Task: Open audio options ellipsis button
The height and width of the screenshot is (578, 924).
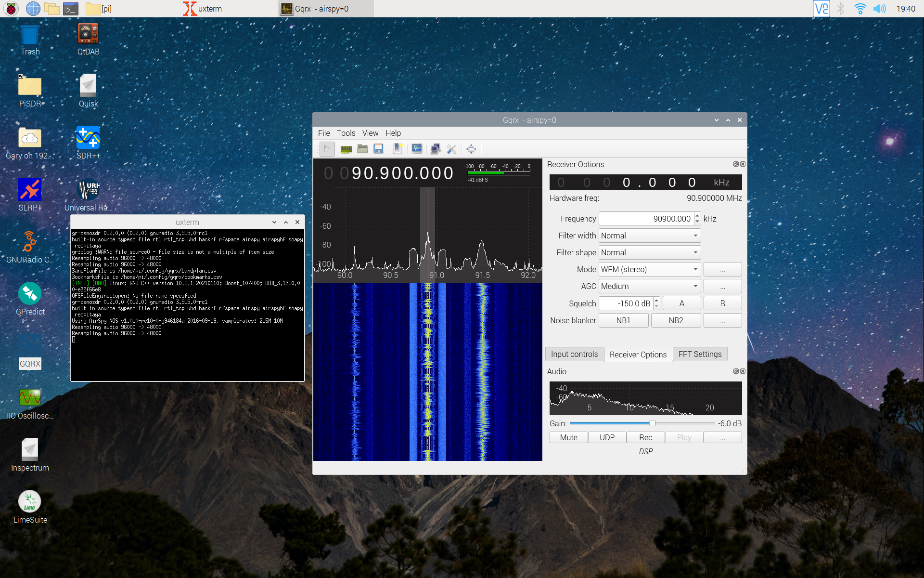Action: point(722,437)
